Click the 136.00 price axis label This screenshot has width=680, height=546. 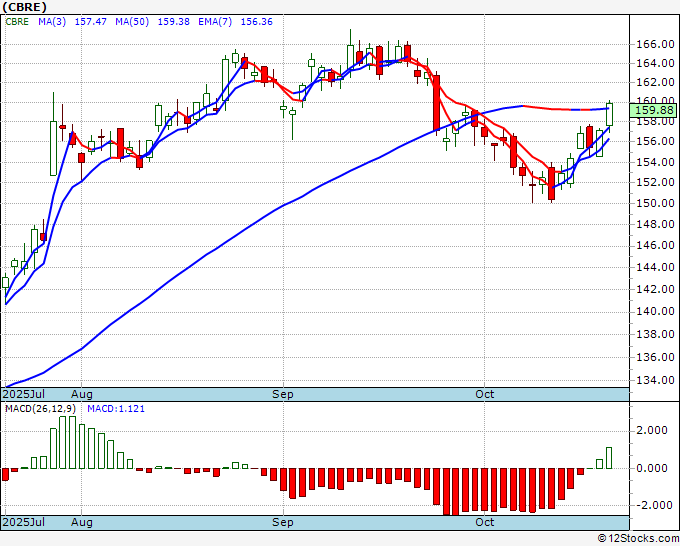coord(655,357)
